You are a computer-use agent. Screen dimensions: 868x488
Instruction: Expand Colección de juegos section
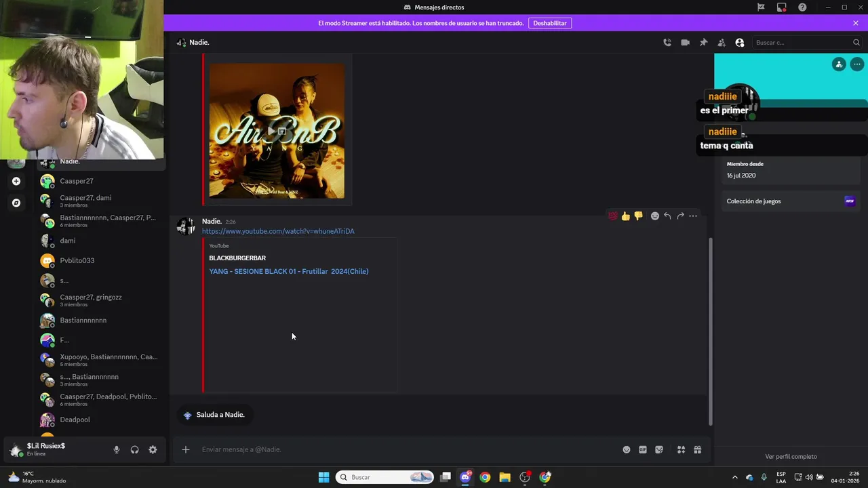(791, 201)
